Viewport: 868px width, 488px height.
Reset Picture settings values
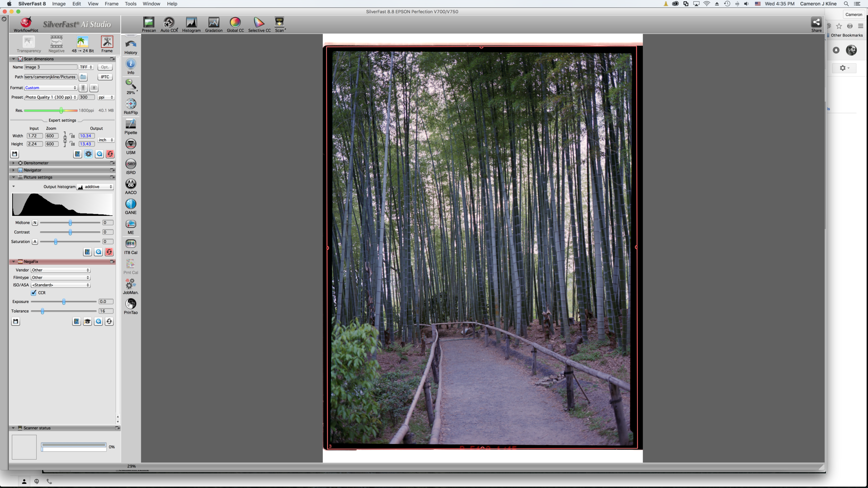[x=109, y=252]
